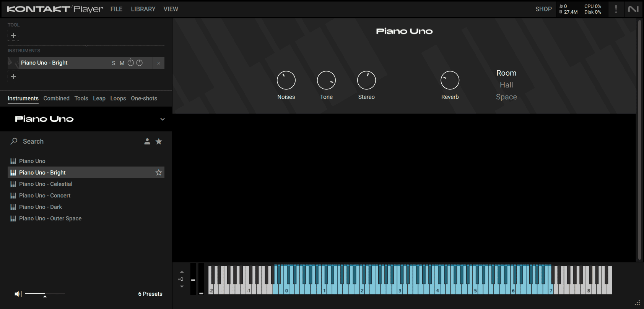Switch to the Instruments tab
The width and height of the screenshot is (644, 309).
(x=23, y=98)
